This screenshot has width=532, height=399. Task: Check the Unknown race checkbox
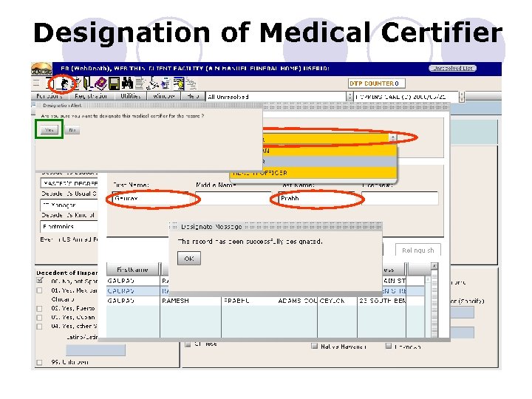tap(389, 346)
